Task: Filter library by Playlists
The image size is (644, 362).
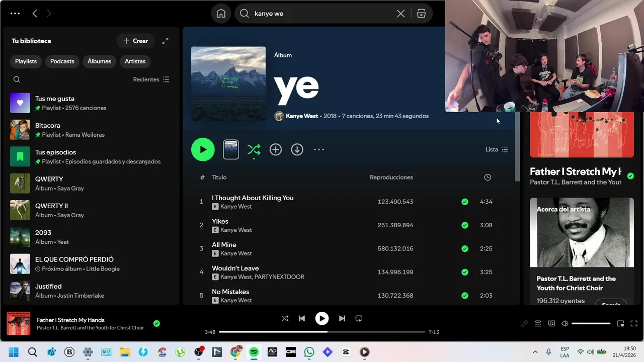Action: point(26,61)
